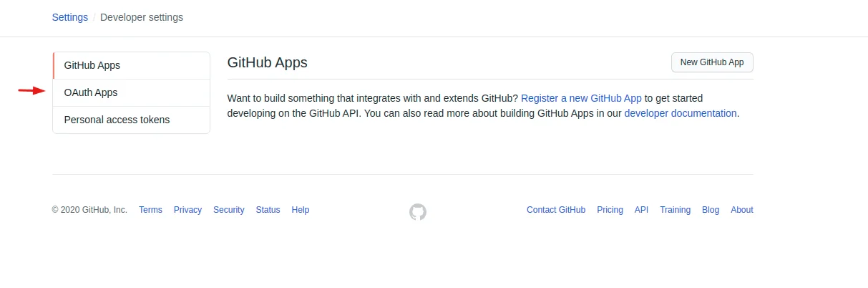Visit the Privacy footer link
Viewport: 868px width, 288px height.
tap(187, 210)
